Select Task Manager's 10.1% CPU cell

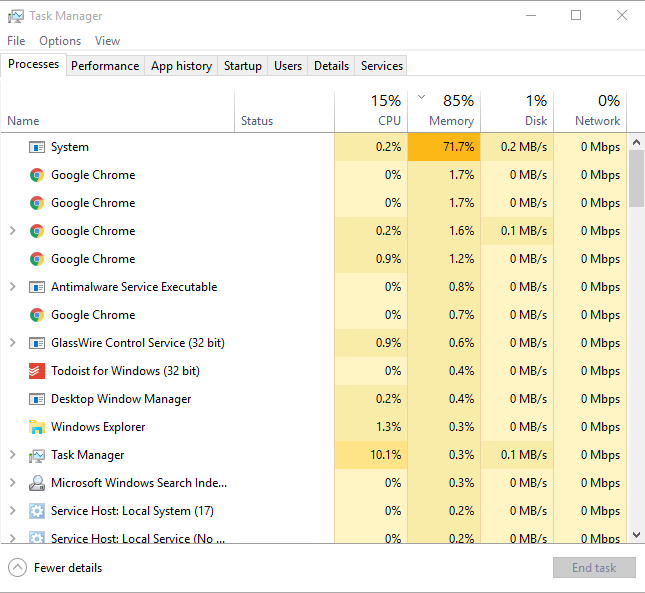[371, 455]
